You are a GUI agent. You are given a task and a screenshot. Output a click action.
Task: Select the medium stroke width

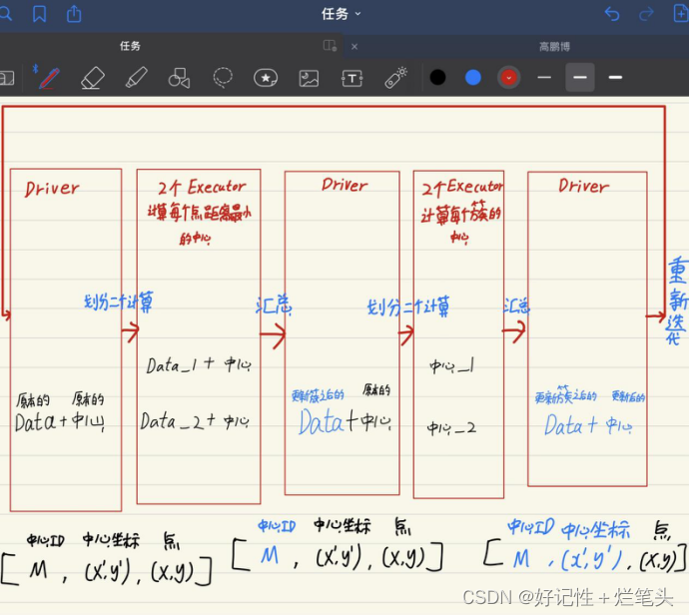580,77
